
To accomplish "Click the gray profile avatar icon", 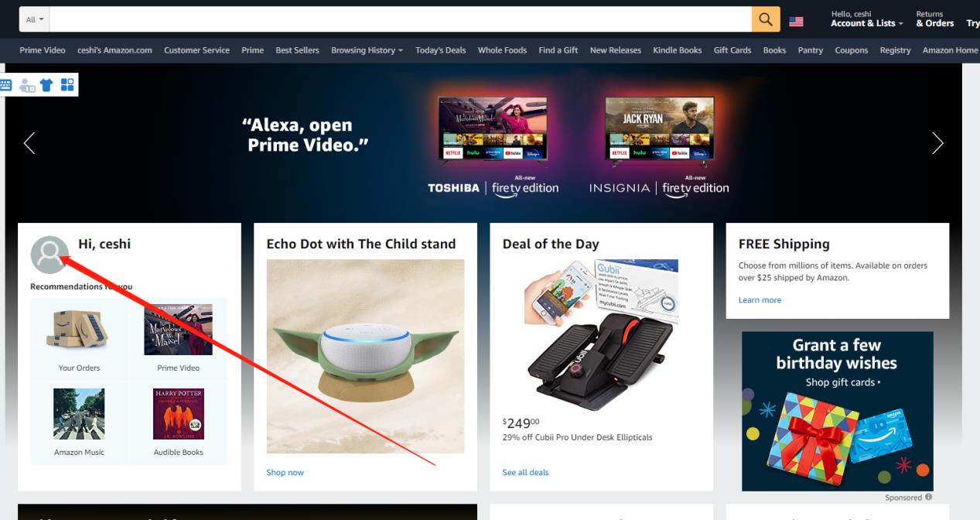I will (49, 255).
